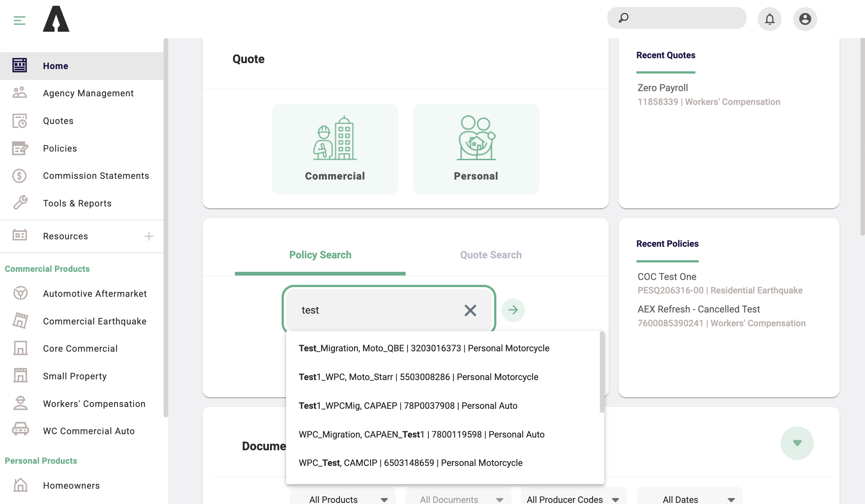Collapse Documents with round arrow button
This screenshot has width=865, height=504.
797,443
